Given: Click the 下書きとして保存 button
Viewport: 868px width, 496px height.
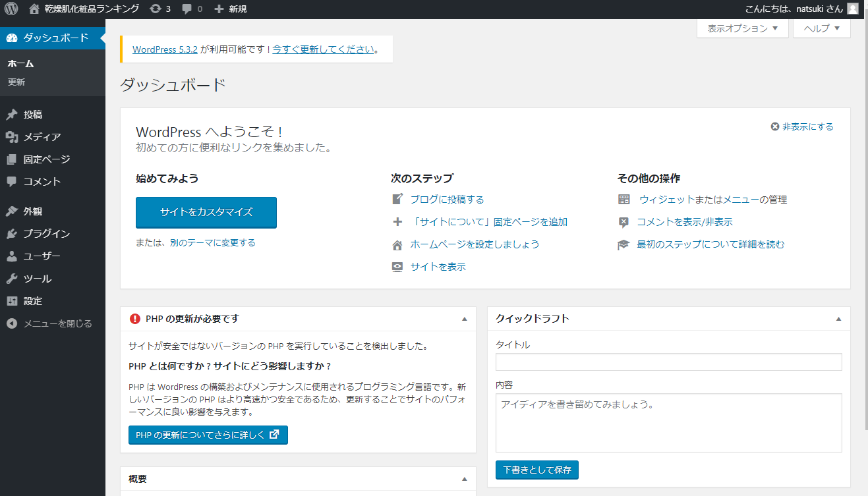Looking at the screenshot, I should (537, 470).
